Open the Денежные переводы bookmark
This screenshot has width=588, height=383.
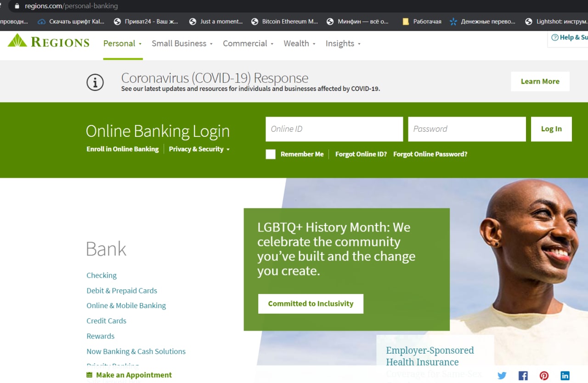coord(483,21)
